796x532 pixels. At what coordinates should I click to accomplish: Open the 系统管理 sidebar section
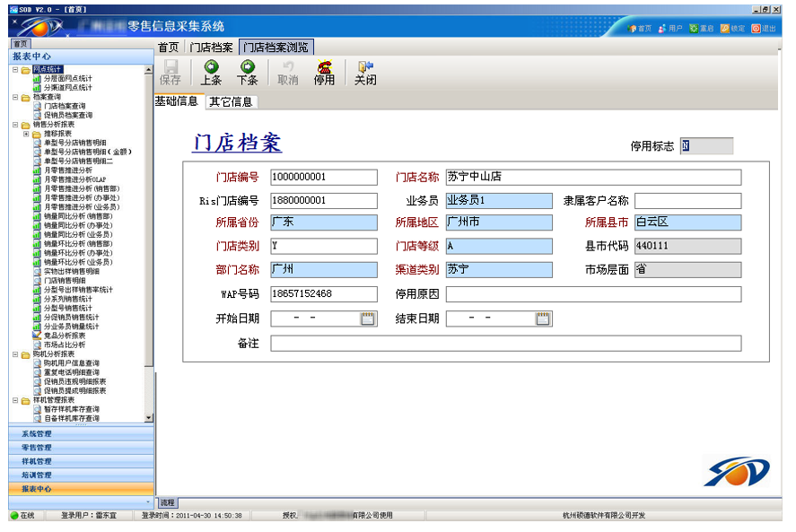(37, 434)
